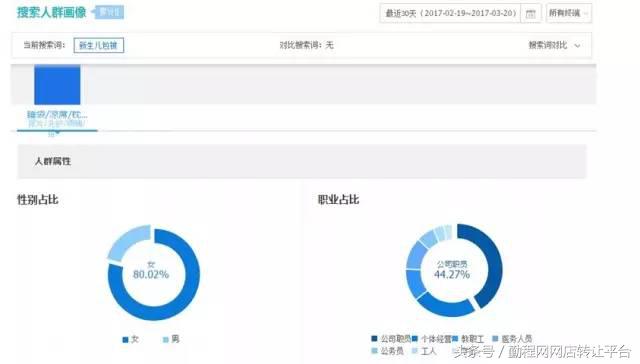
Task: Click the 搜索人群画像 page title
Action: 51,12
